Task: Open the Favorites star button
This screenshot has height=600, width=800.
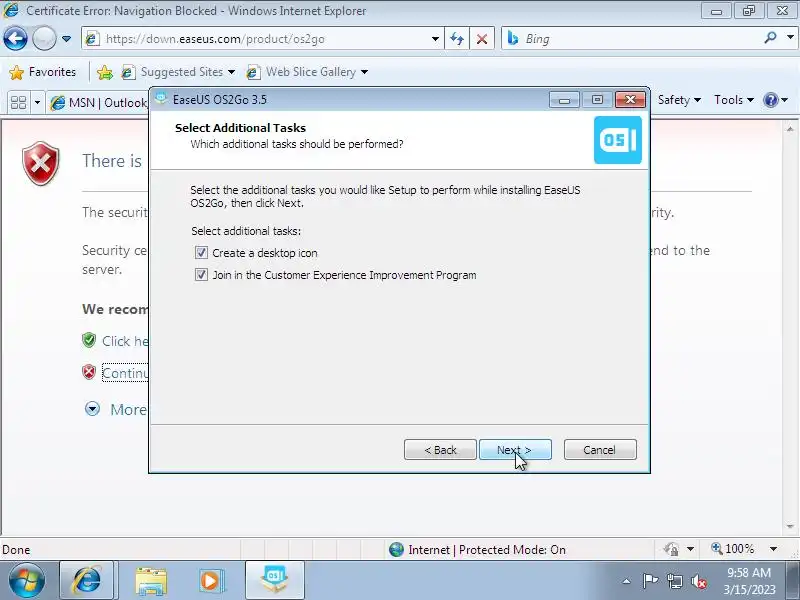Action: 43,72
